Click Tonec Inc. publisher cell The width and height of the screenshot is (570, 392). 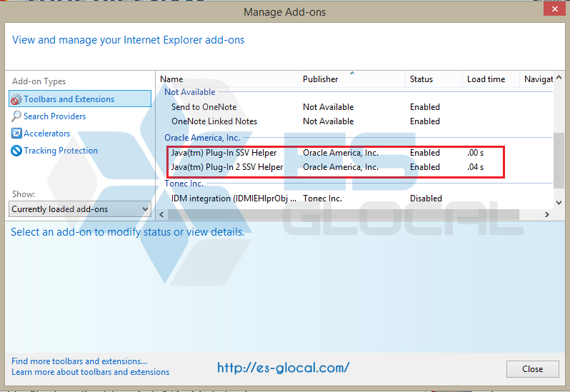coord(322,198)
